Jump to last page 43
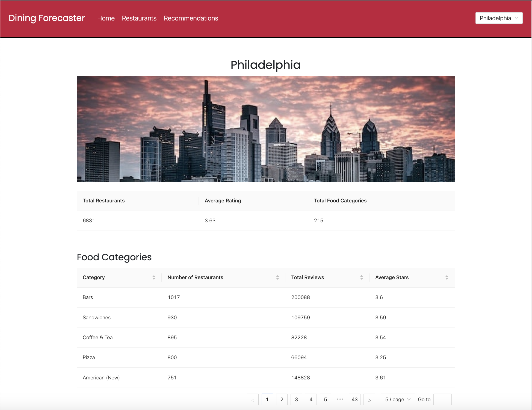This screenshot has width=532, height=410. [354, 400]
